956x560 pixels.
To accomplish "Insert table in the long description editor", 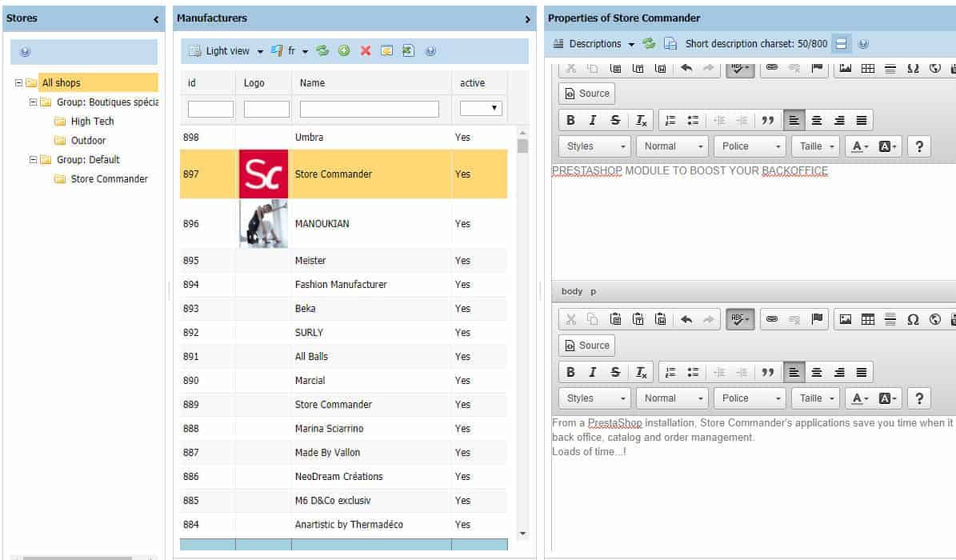I will (x=867, y=319).
